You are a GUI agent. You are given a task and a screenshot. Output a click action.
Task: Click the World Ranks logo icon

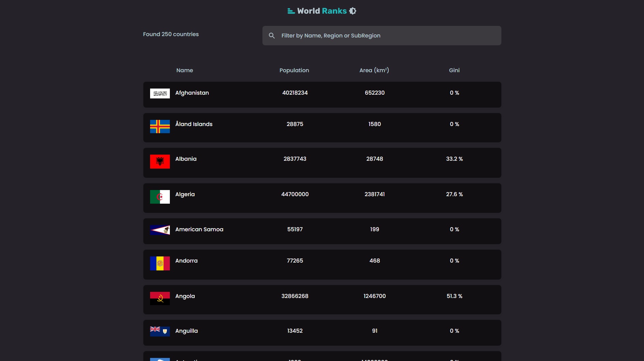pyautogui.click(x=291, y=11)
